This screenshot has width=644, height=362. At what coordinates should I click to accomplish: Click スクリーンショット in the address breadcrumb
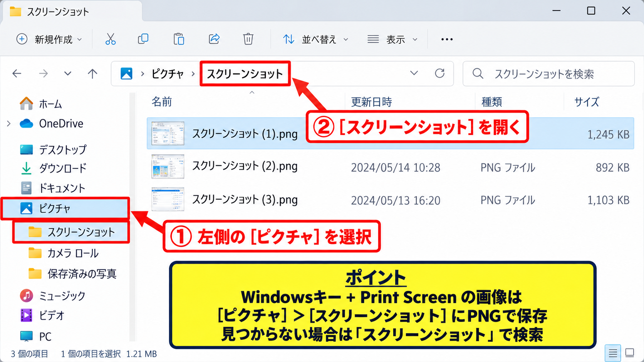(x=245, y=73)
